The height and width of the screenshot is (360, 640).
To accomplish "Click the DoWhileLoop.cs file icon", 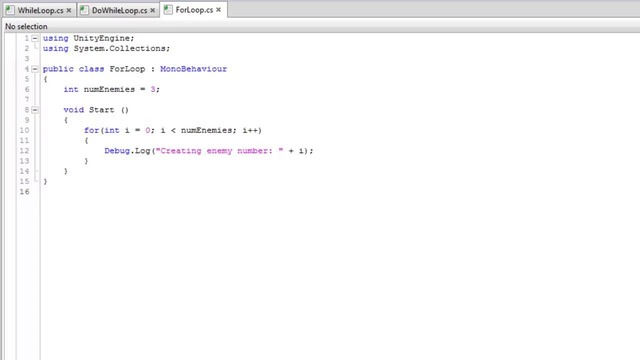I will pyautogui.click(x=84, y=10).
